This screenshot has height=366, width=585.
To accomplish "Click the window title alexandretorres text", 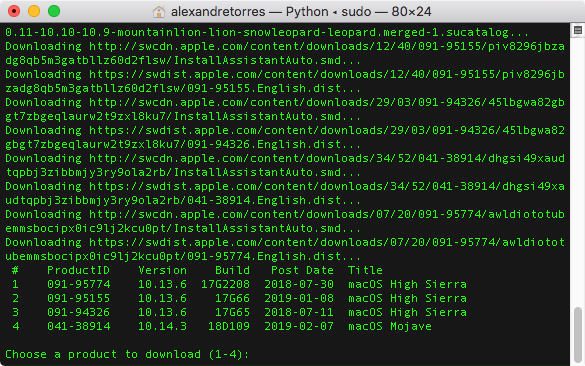I will [218, 12].
